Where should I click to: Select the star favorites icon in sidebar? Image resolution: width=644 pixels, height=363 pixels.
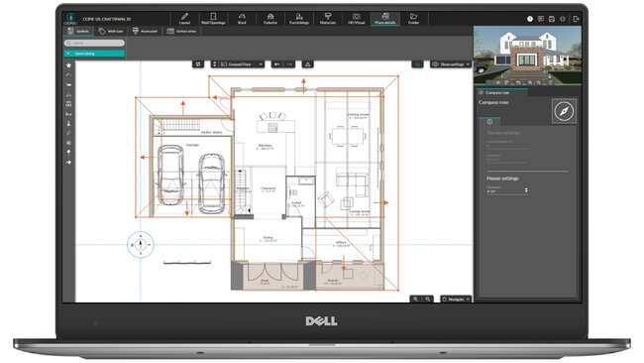tap(68, 65)
